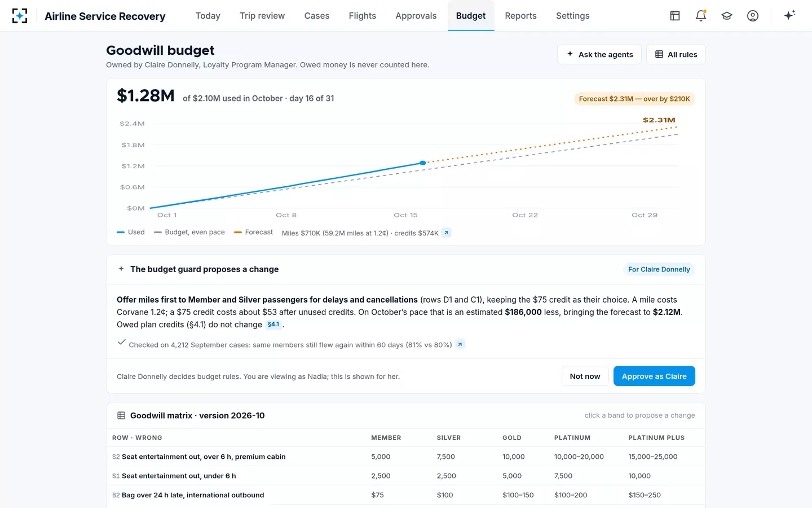Open the Reports tab
Screen dimensions: 812x508
click(x=521, y=16)
